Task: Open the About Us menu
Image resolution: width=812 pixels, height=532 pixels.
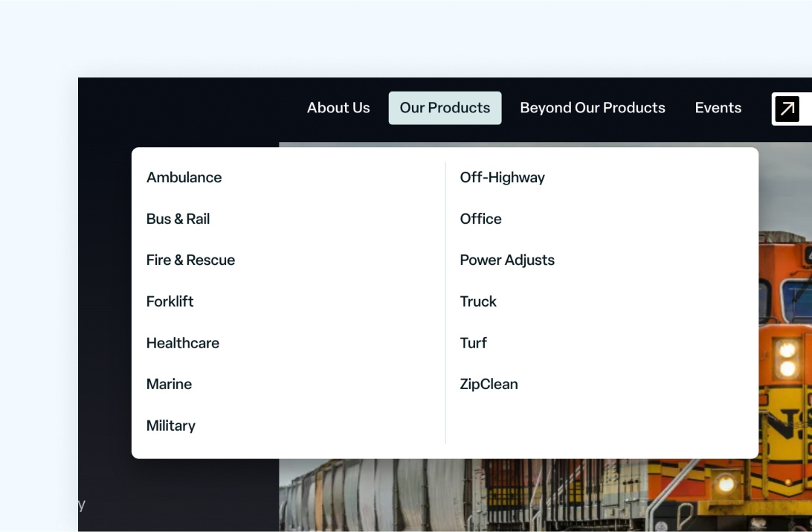Action: pyautogui.click(x=338, y=108)
